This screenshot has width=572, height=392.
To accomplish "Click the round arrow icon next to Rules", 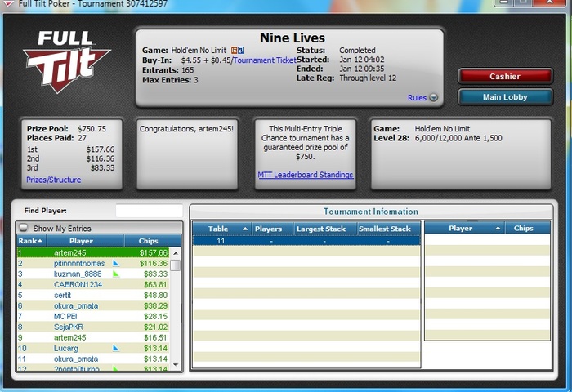I will point(433,98).
